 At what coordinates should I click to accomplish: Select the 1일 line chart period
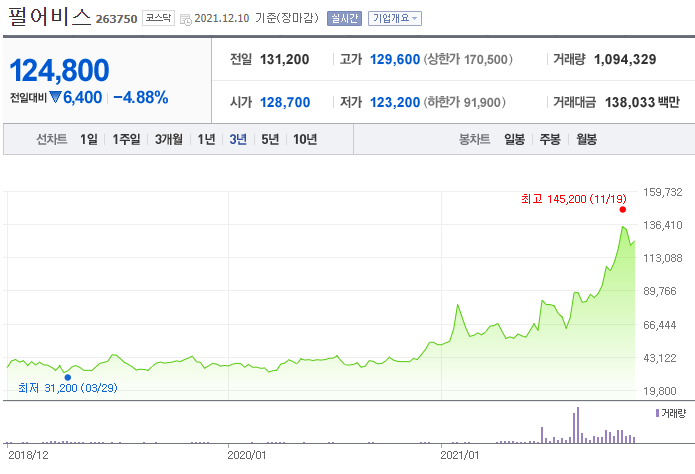pos(89,139)
